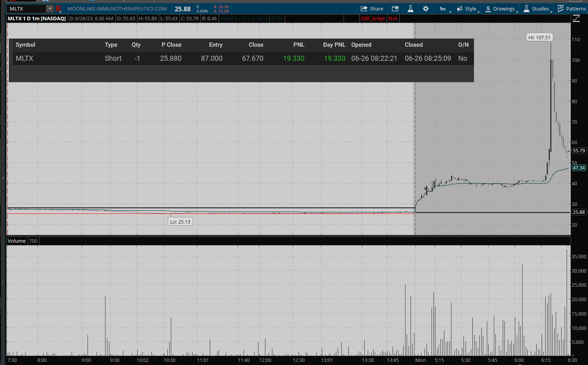The image size is (588, 365).
Task: Click the Qty column header
Action: pyautogui.click(x=136, y=45)
